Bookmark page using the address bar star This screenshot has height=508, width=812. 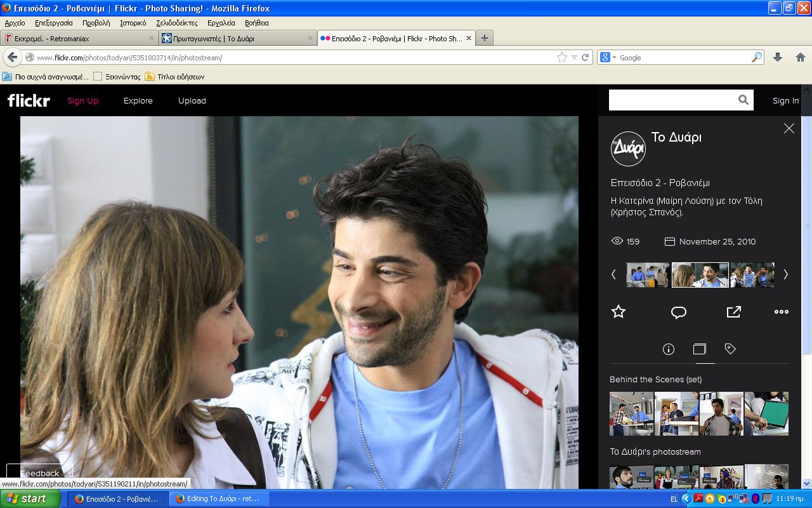[x=561, y=57]
